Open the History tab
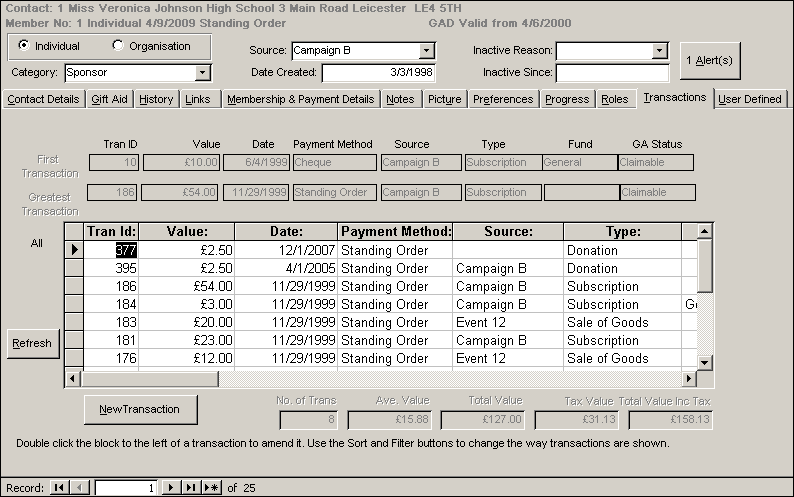Viewport: 794px width, 497px height. 156,99
